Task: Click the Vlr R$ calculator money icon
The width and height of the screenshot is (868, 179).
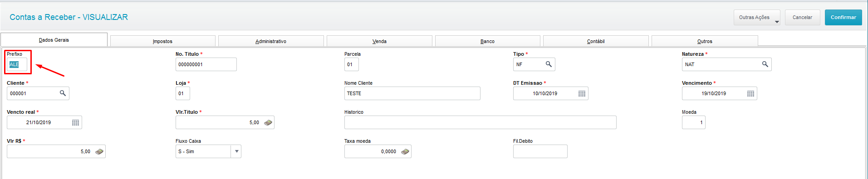Action: click(x=99, y=151)
